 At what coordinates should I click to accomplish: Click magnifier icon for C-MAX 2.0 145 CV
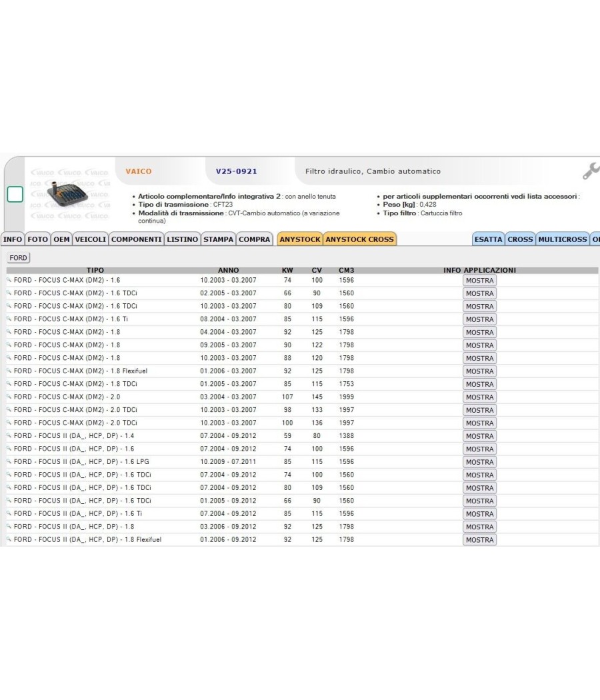9,397
